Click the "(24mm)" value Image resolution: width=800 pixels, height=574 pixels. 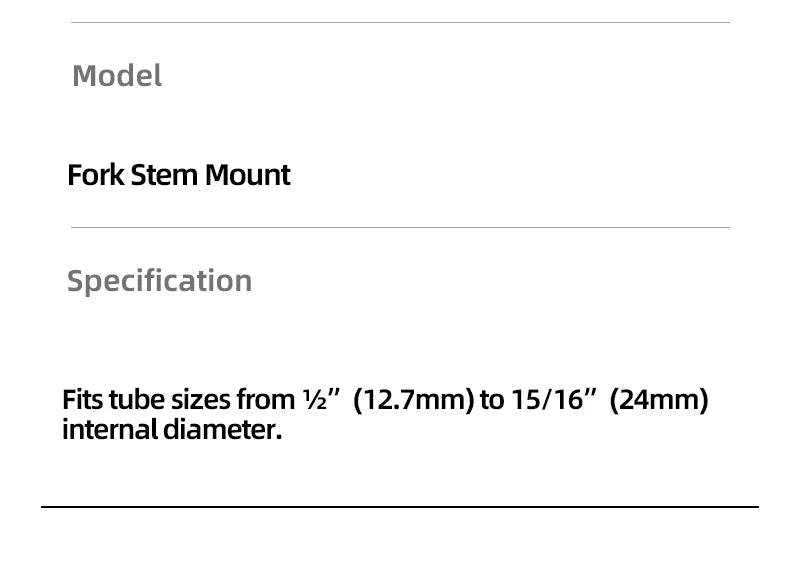point(659,401)
